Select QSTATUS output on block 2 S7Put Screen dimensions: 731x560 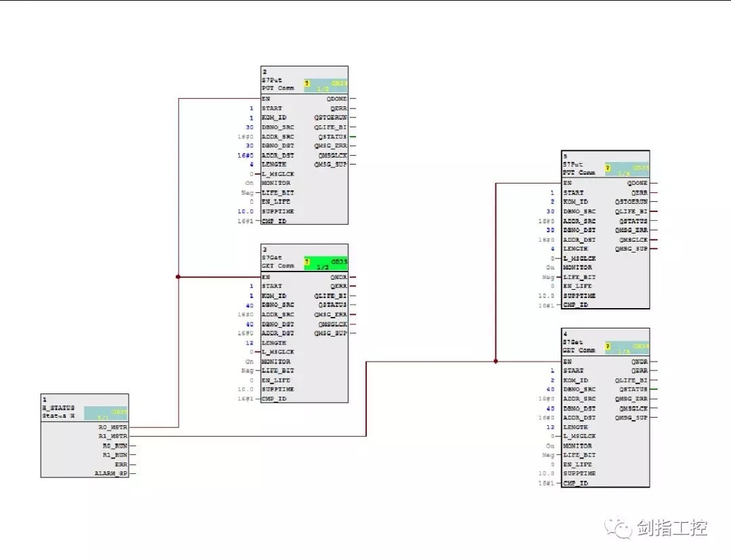point(332,137)
